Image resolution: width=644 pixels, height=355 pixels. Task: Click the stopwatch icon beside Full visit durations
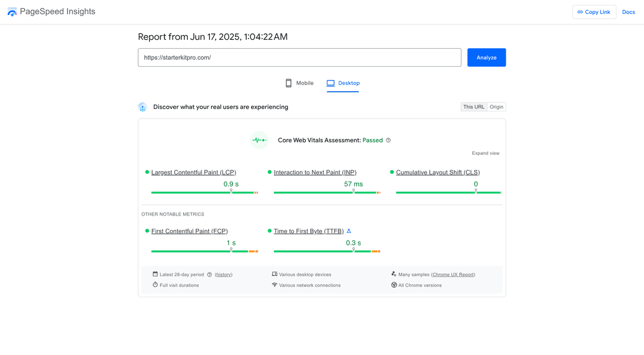(155, 285)
